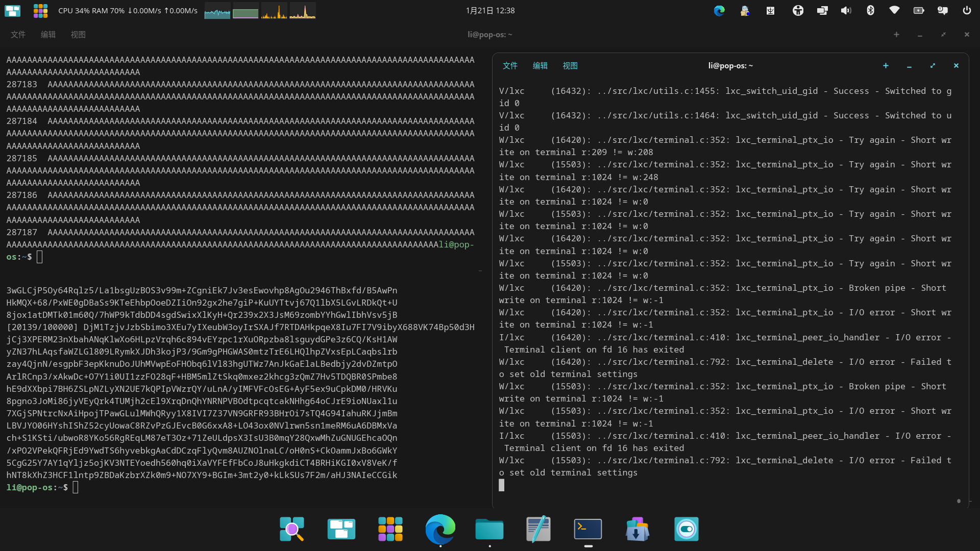Viewport: 980px width, 551px height.
Task: Click the terminal icon in dock
Action: click(588, 529)
